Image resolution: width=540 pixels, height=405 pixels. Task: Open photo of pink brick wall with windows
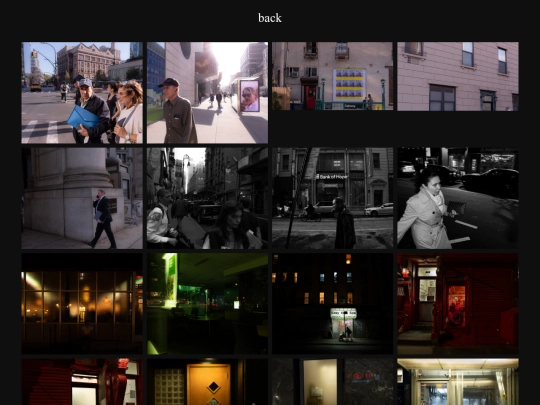[458, 76]
